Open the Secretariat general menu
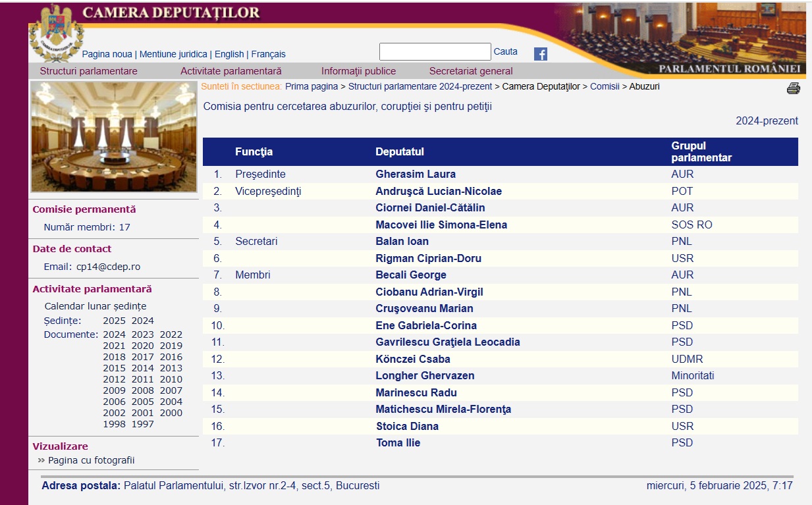Viewport: 812px width, 505px height. click(470, 71)
